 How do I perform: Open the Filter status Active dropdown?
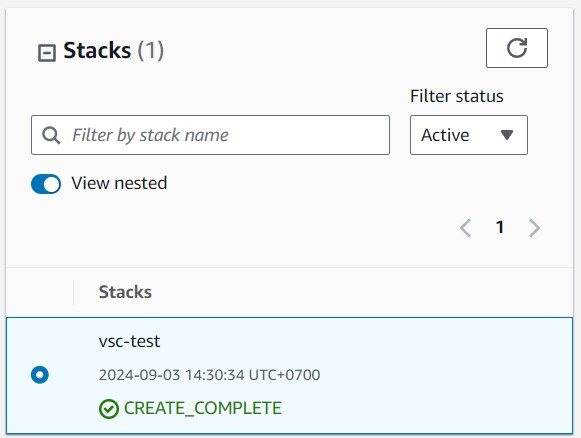469,135
